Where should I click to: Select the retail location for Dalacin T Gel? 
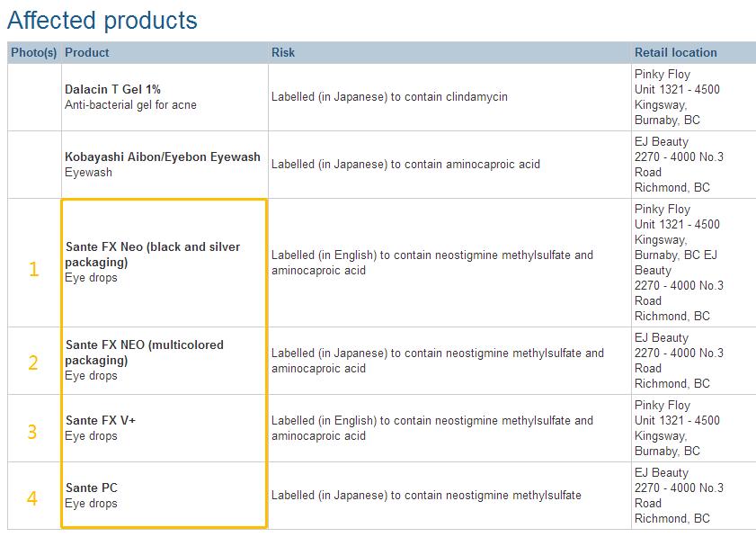[677, 97]
